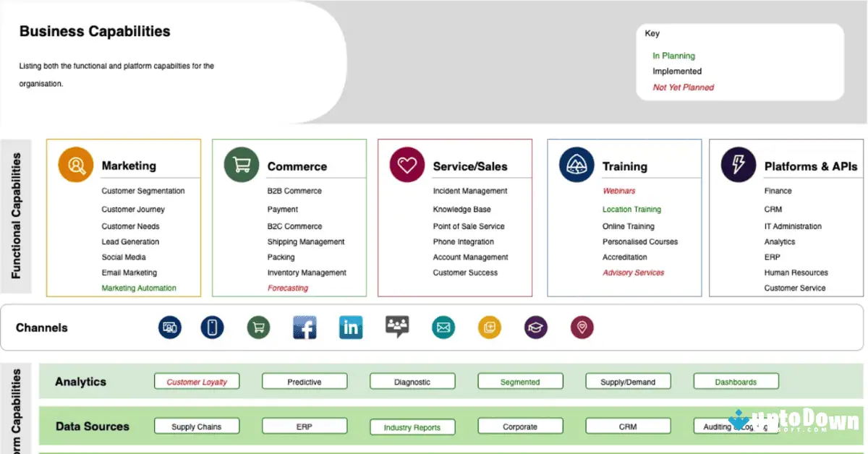This screenshot has width=868, height=454.
Task: Click the LinkedIn channel icon
Action: (351, 327)
